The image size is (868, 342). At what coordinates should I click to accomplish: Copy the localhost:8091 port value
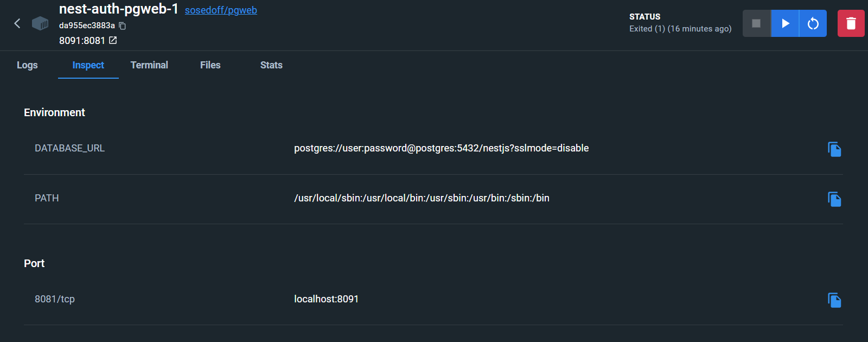834,300
